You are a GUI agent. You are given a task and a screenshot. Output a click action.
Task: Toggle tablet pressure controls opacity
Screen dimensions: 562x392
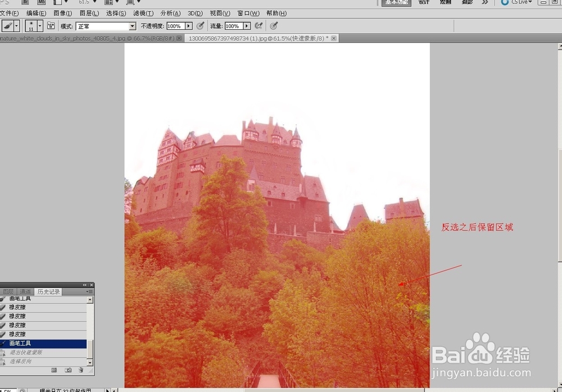coord(201,26)
